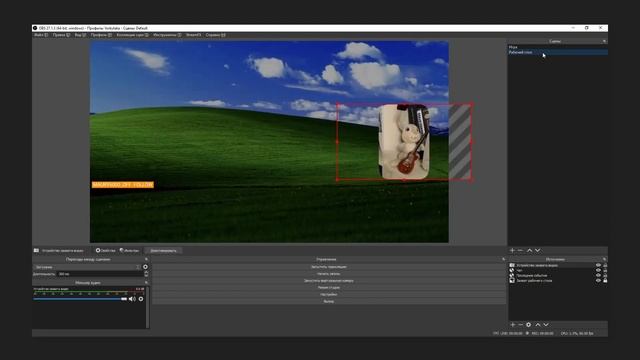Screen dimensions: 640x360
Task: Undock the Sources panel via its corner icon
Action: (x=604, y=259)
